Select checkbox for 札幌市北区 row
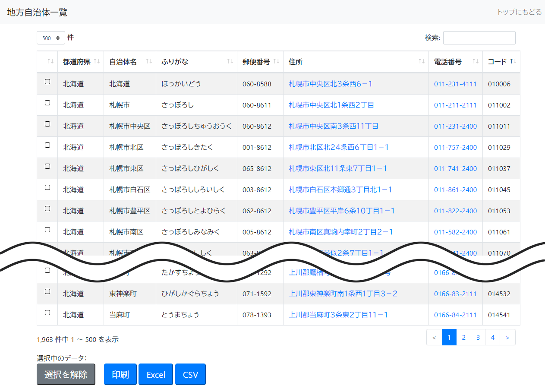Image resolution: width=545 pixels, height=392 pixels. coord(47,145)
